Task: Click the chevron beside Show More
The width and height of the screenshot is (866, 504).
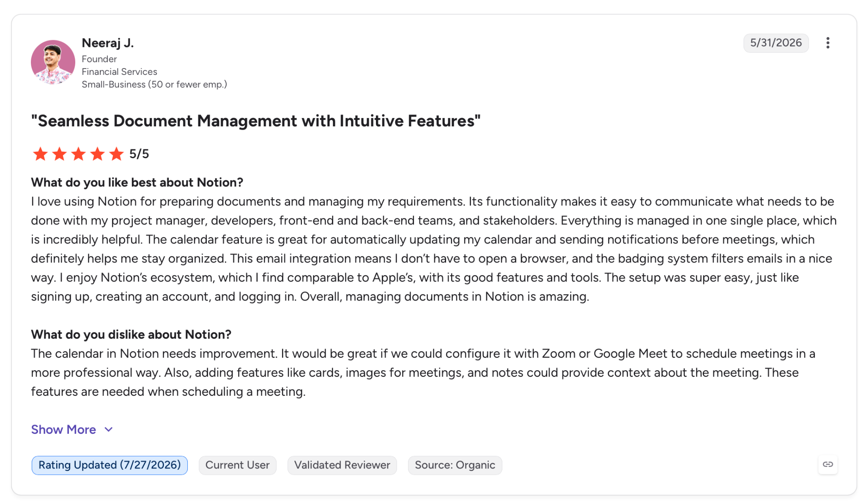Action: click(x=109, y=430)
